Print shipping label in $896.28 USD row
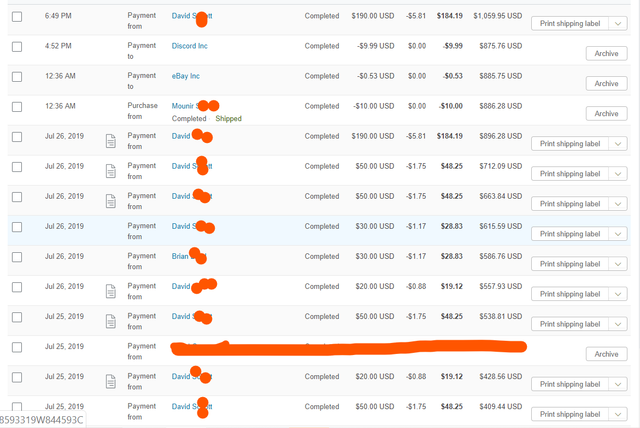This screenshot has height=428, width=640. pyautogui.click(x=570, y=144)
